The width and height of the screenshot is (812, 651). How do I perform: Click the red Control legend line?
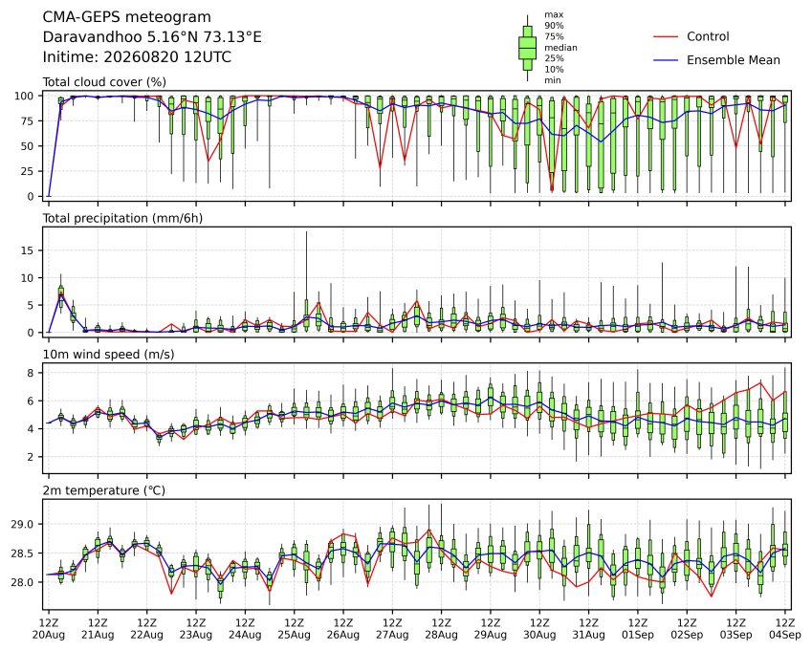click(x=666, y=36)
